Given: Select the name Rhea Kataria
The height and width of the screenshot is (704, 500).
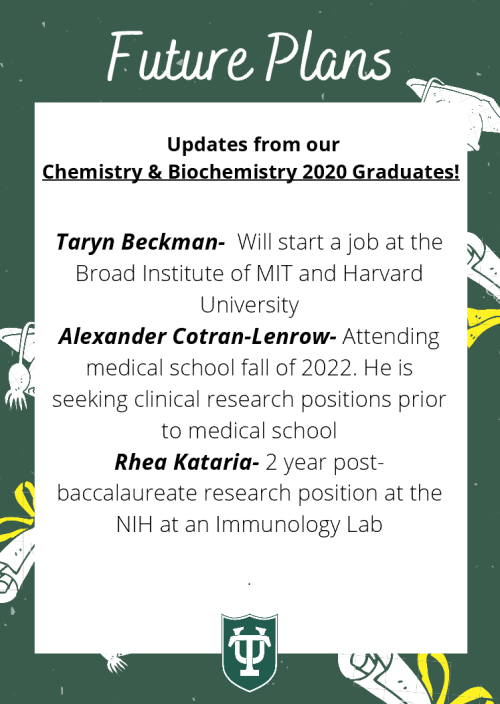Looking at the screenshot, I should 187,462.
